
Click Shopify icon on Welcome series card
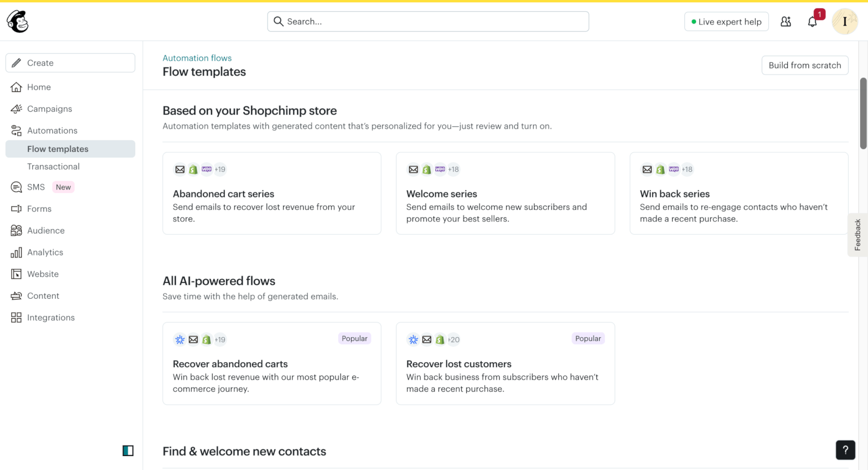click(427, 169)
